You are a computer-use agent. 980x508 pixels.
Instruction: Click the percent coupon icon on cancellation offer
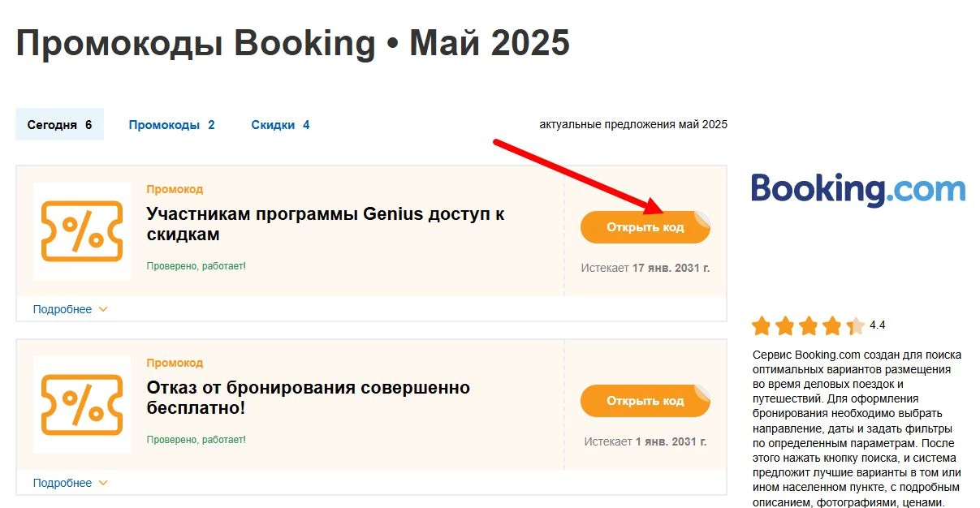click(81, 404)
